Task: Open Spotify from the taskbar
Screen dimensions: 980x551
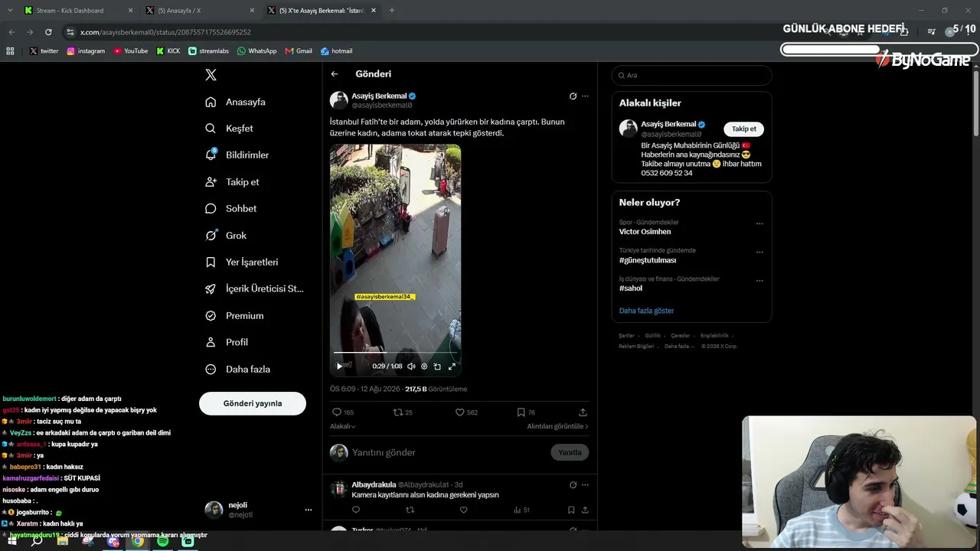Action: click(x=162, y=541)
